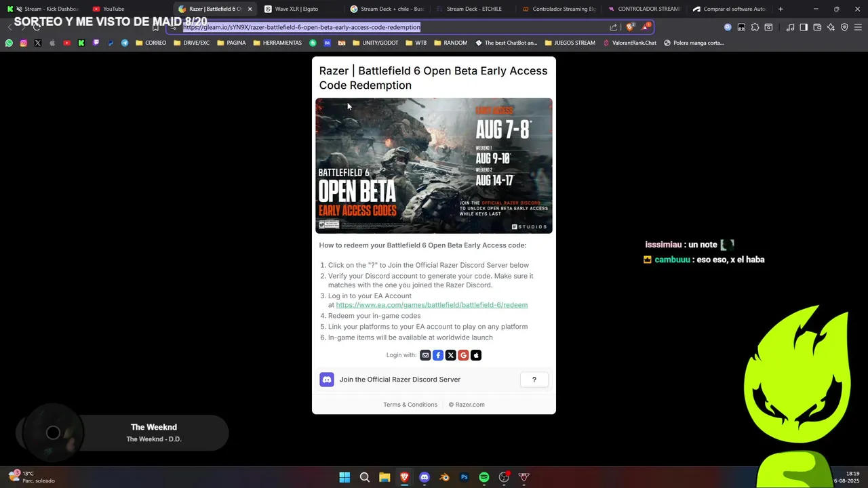
Task: Click the Brave Shields icon in address bar
Action: click(630, 27)
